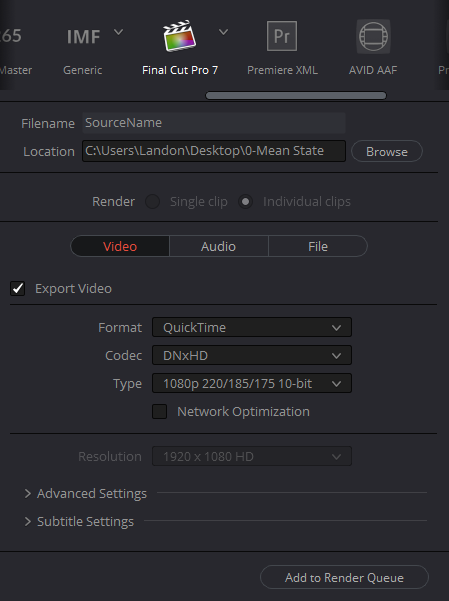Select the AVID AAF preset icon
Screen dimensions: 449x601
(373, 36)
